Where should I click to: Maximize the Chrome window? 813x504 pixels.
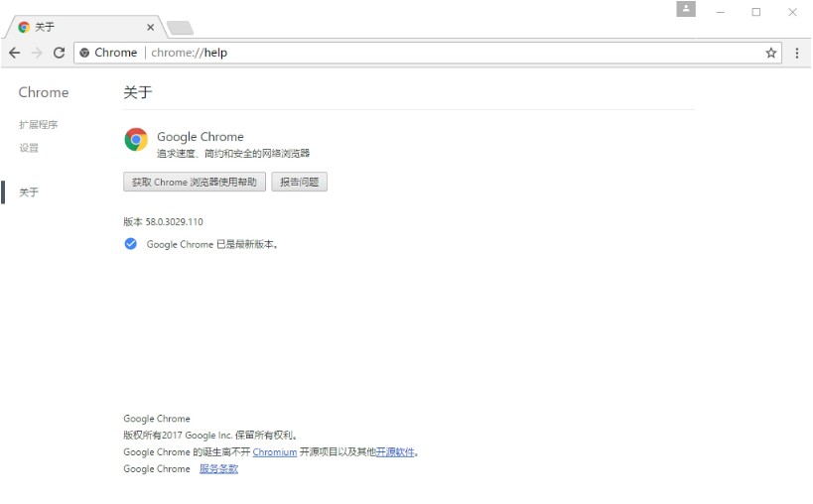pos(756,12)
